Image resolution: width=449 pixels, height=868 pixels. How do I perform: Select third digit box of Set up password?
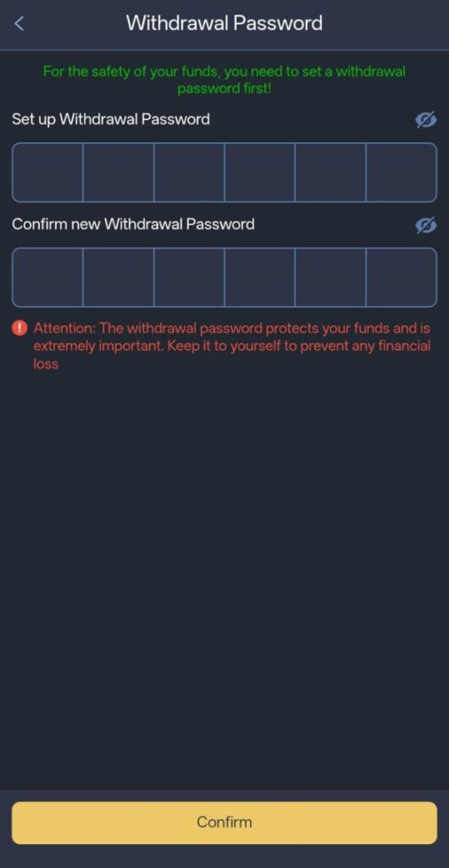point(189,172)
